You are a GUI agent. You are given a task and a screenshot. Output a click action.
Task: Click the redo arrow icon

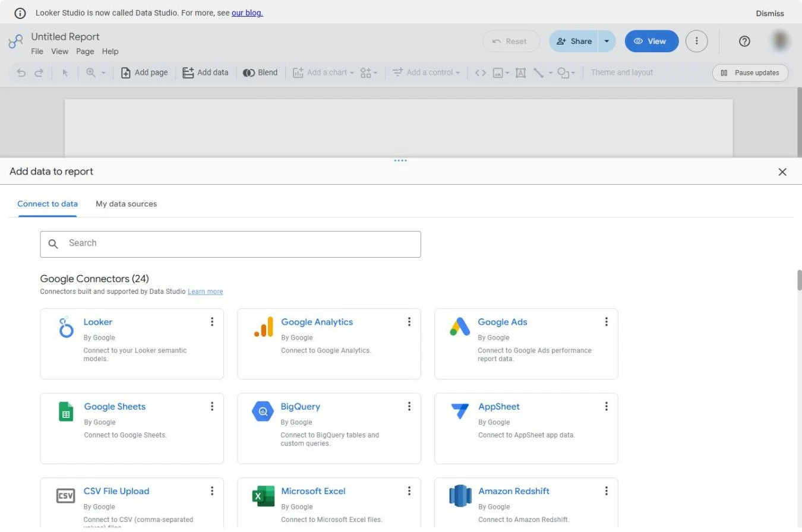point(39,72)
